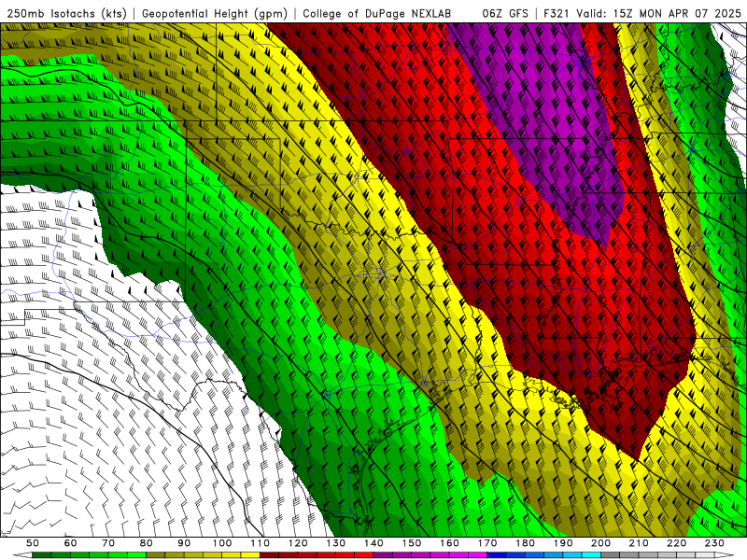Viewport: 747px width, 560px height.
Task: Select the dark purple swatch just right of 140
Action: click(x=383, y=555)
